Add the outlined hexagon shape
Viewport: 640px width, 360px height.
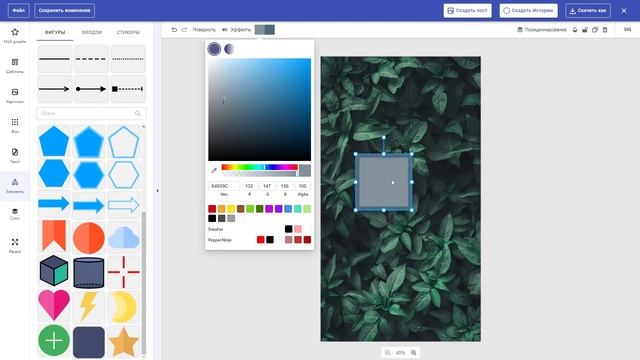pos(124,175)
